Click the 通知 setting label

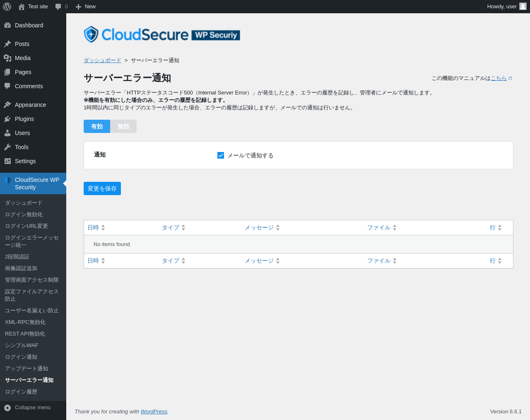100,155
